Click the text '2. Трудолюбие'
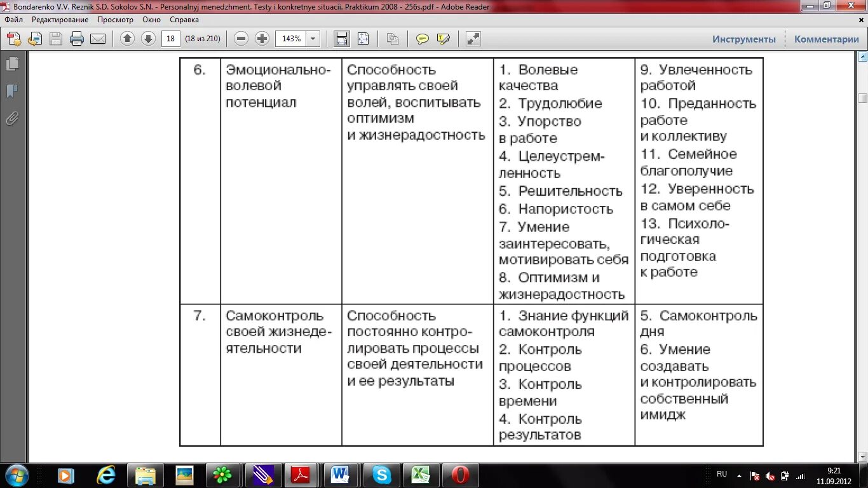Screen dimensions: 868x488 550,103
